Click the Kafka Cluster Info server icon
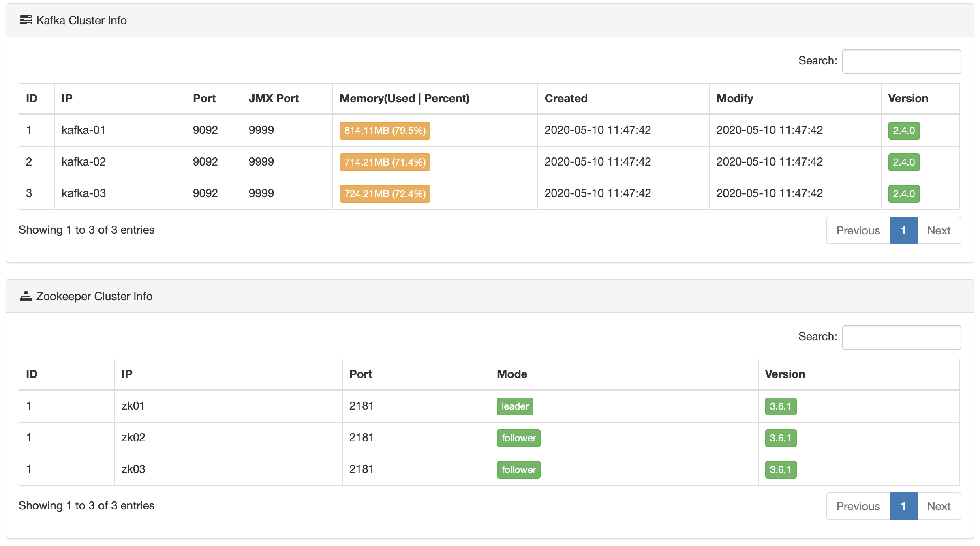This screenshot has width=980, height=546. [26, 20]
